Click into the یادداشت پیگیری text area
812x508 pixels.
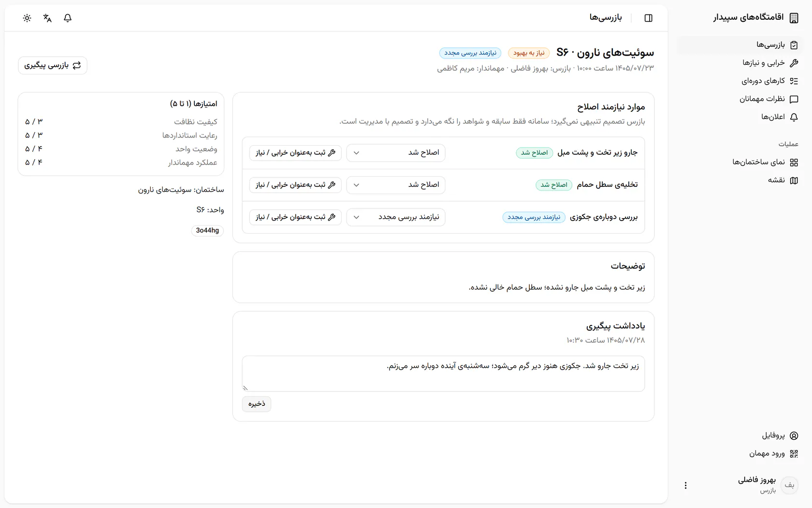coord(443,374)
